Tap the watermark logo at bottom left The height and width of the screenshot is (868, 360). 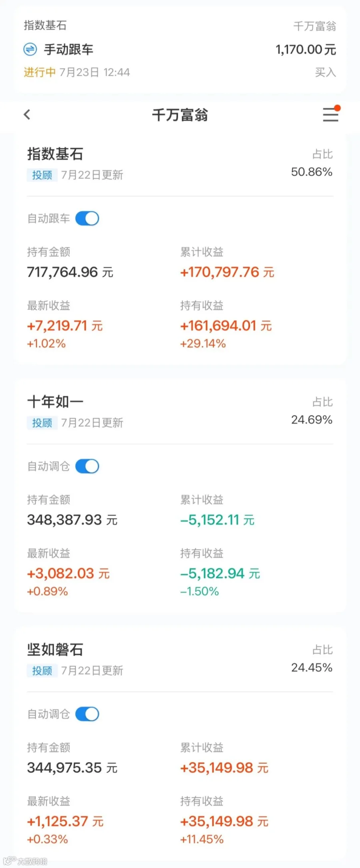(25, 861)
